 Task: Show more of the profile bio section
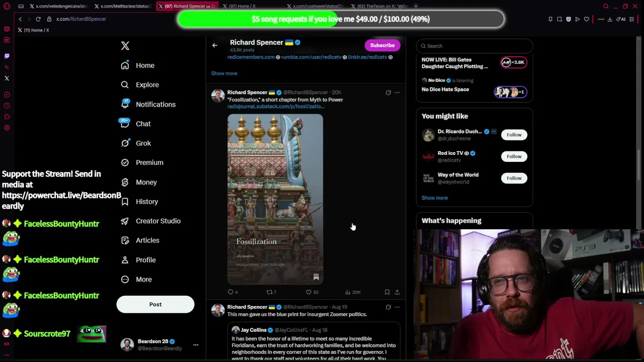click(224, 73)
